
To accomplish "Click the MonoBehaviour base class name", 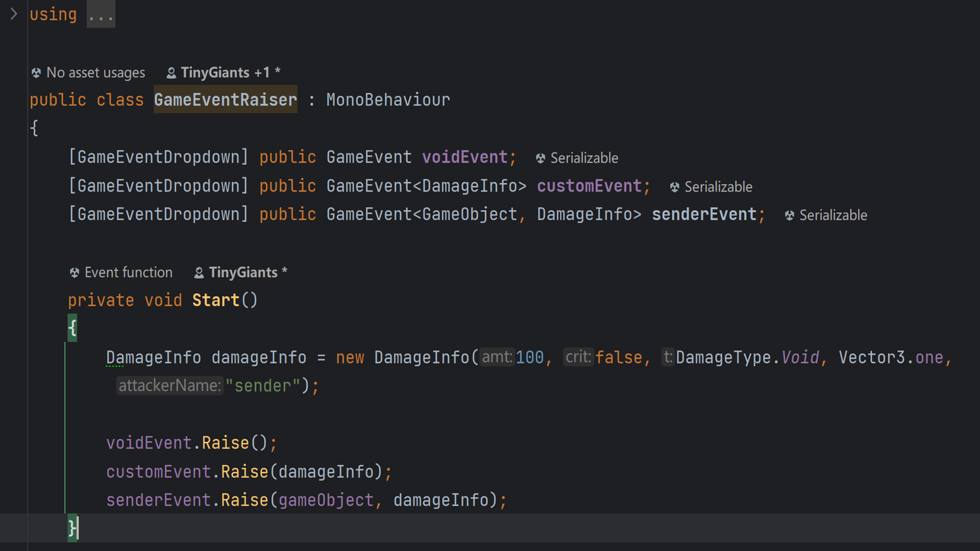I will [388, 100].
